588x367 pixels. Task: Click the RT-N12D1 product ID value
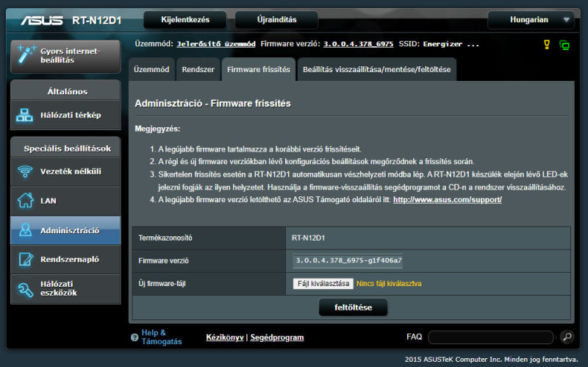[x=308, y=238]
